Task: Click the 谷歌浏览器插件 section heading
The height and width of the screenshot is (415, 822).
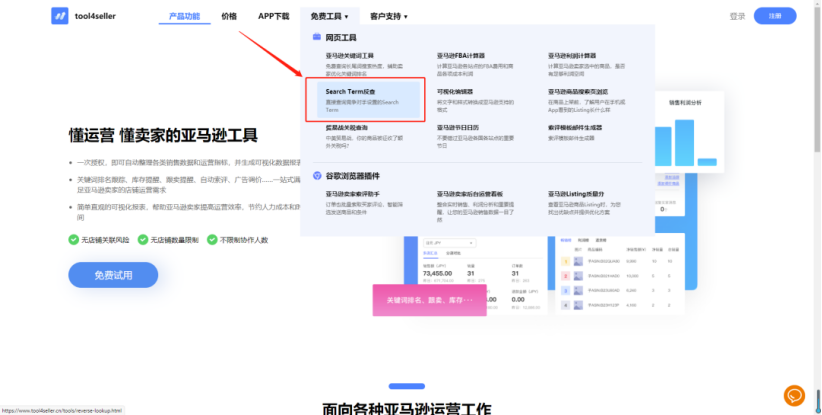Action: coord(352,176)
